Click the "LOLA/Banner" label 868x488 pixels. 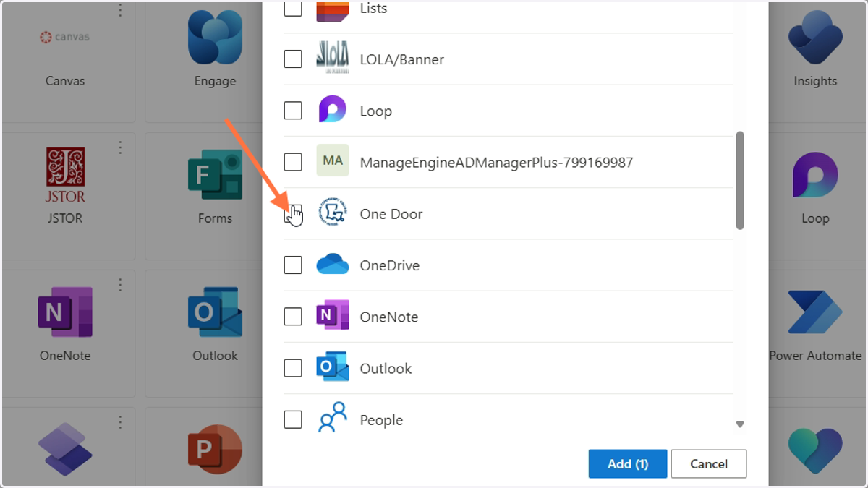402,59
